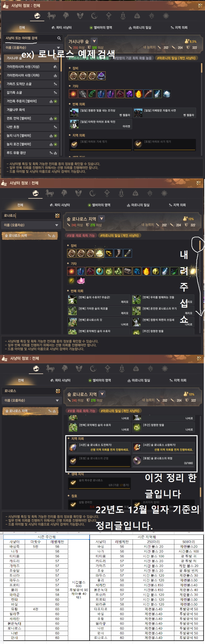Expand the 숲 로나로스 지역 dropdown above the 장비 section

tap(101, 219)
